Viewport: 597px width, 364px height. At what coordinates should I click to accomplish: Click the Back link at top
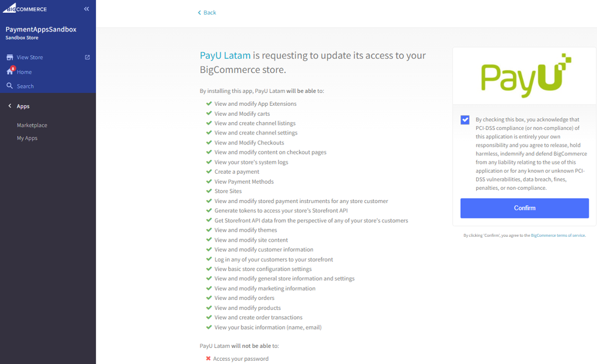pyautogui.click(x=207, y=13)
